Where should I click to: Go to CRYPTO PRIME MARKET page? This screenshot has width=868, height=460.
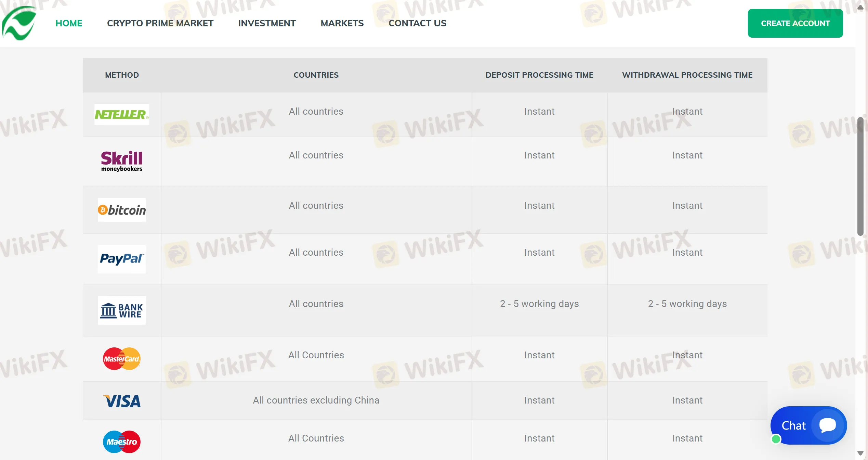click(160, 23)
